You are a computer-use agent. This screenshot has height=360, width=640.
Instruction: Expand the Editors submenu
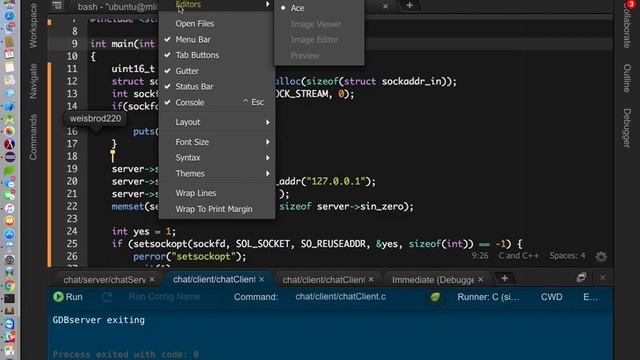click(x=217, y=4)
